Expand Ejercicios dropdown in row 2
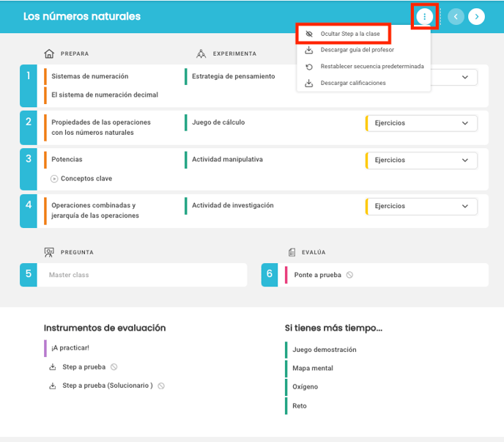This screenshot has height=442, width=504. pyautogui.click(x=421, y=123)
